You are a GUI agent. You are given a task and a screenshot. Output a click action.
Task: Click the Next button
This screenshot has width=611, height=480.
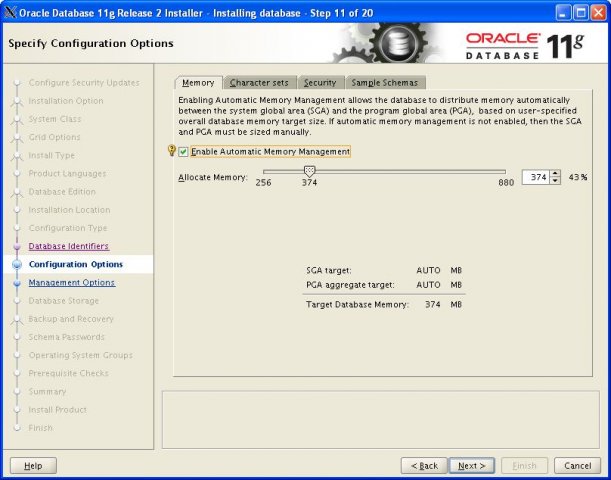[x=471, y=466]
